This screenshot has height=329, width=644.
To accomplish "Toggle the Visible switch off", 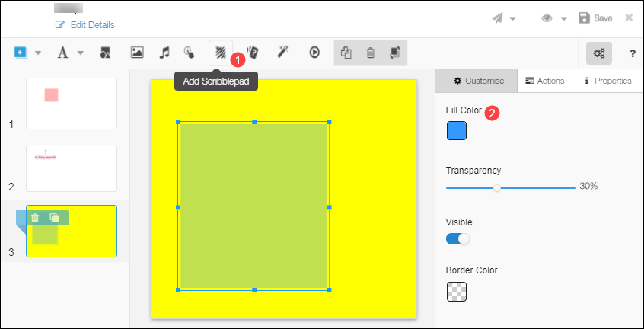I will click(458, 239).
